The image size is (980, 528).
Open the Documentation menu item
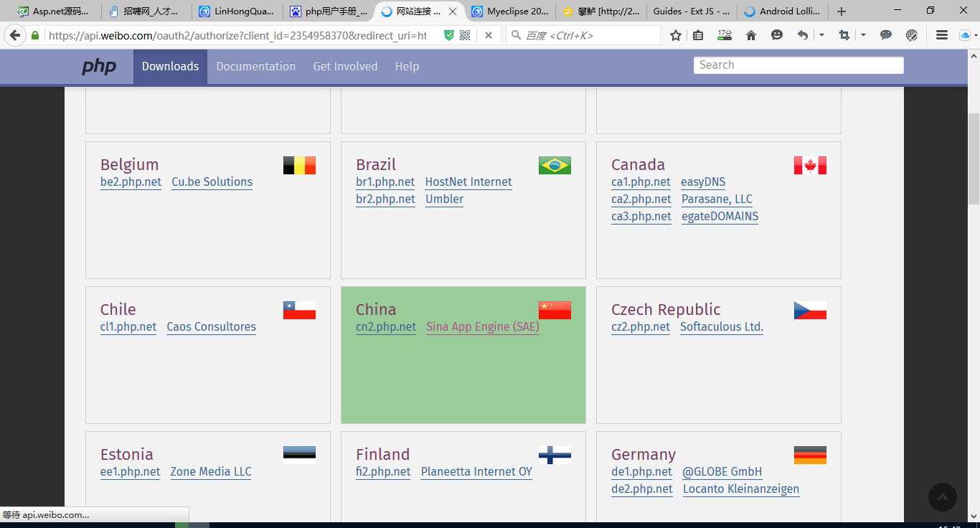[x=255, y=66]
